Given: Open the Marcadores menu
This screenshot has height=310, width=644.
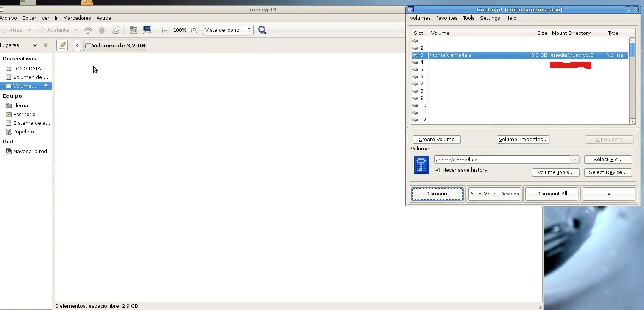Looking at the screenshot, I should [x=77, y=18].
